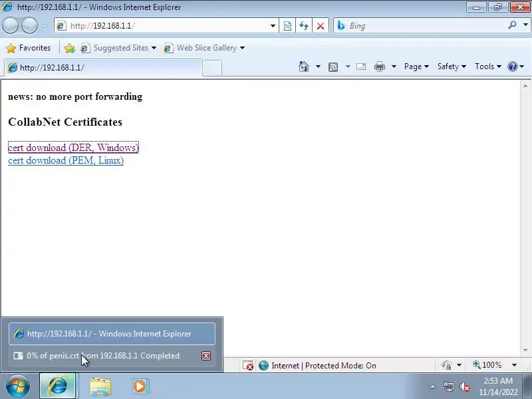Screen dimensions: 532x399
Task: Click the popup blocker status bar icon
Action: 248,365
